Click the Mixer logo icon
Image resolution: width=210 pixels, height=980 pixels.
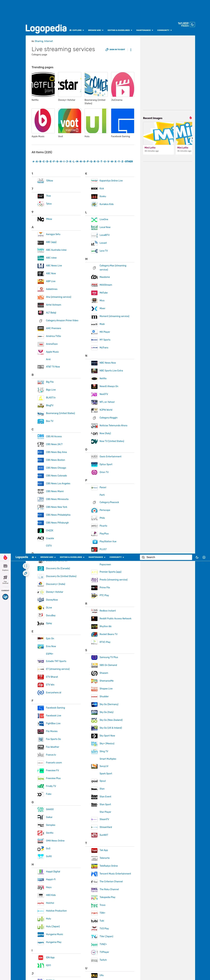(94, 309)
